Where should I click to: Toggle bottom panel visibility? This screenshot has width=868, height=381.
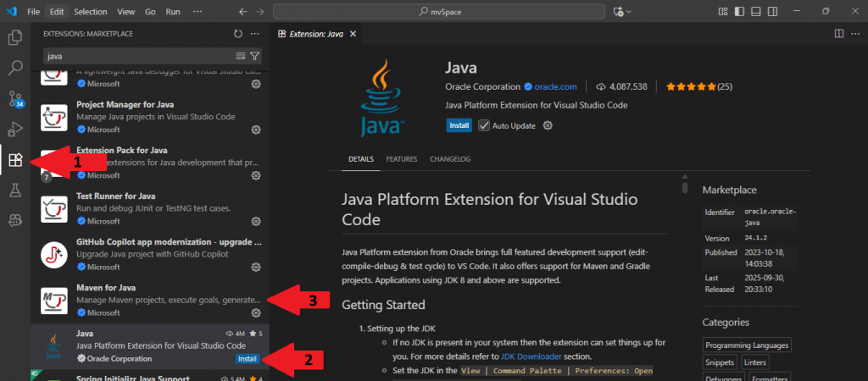755,12
